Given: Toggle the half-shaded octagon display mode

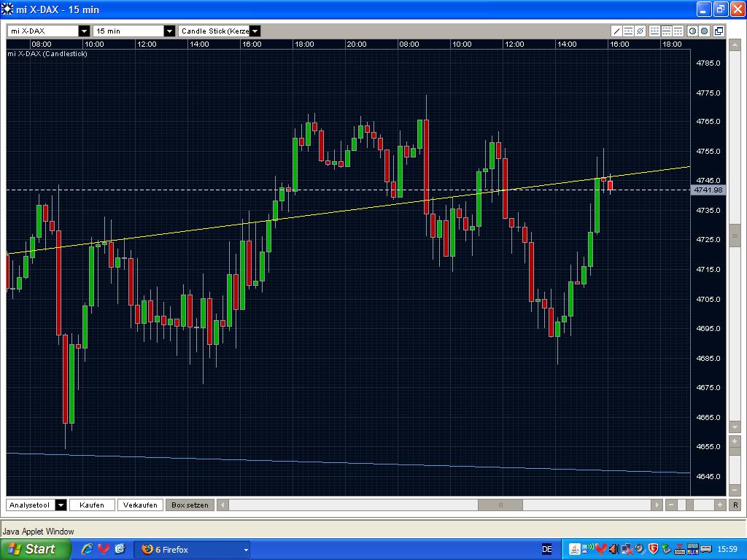Looking at the screenshot, I should click(693, 31).
